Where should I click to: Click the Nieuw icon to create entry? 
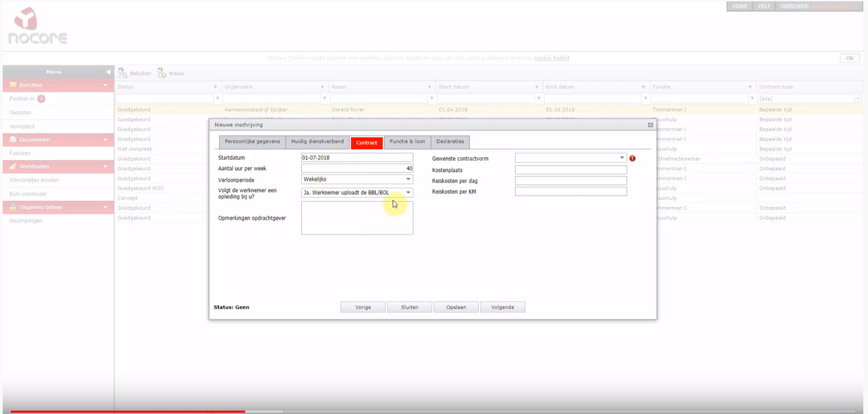coord(161,72)
